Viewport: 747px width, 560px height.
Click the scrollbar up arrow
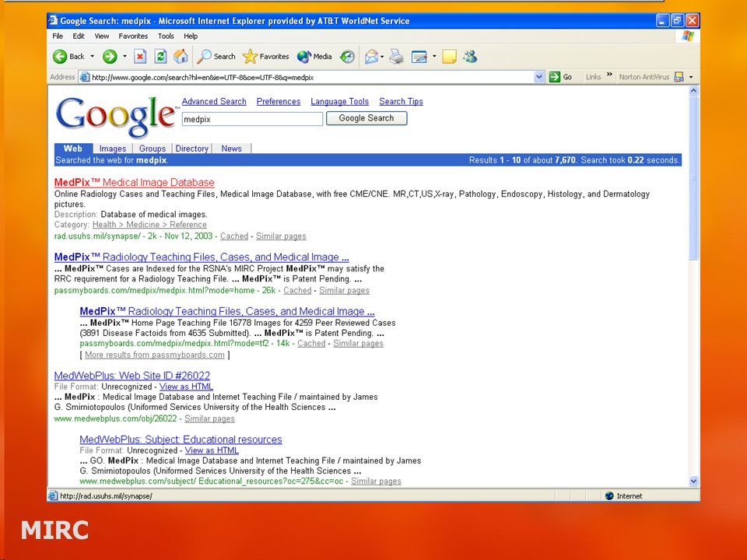693,91
